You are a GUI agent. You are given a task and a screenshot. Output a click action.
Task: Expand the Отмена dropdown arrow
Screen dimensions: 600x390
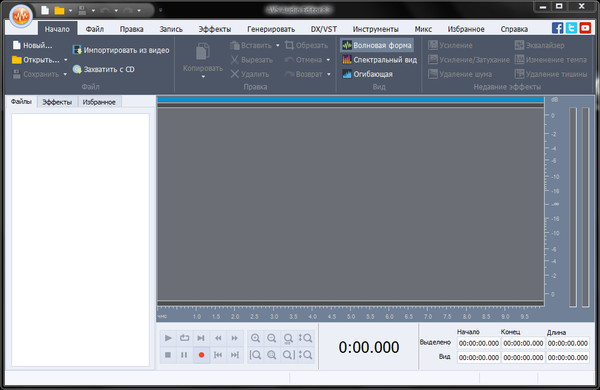(328, 60)
